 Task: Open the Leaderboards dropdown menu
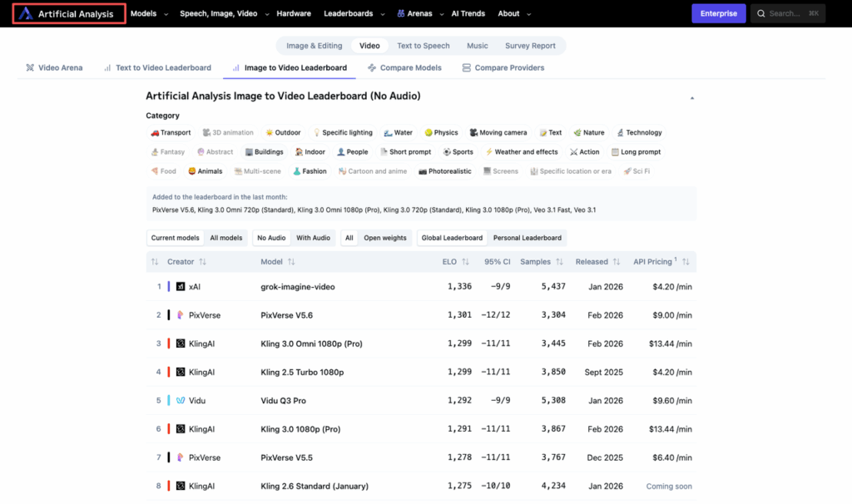point(354,13)
